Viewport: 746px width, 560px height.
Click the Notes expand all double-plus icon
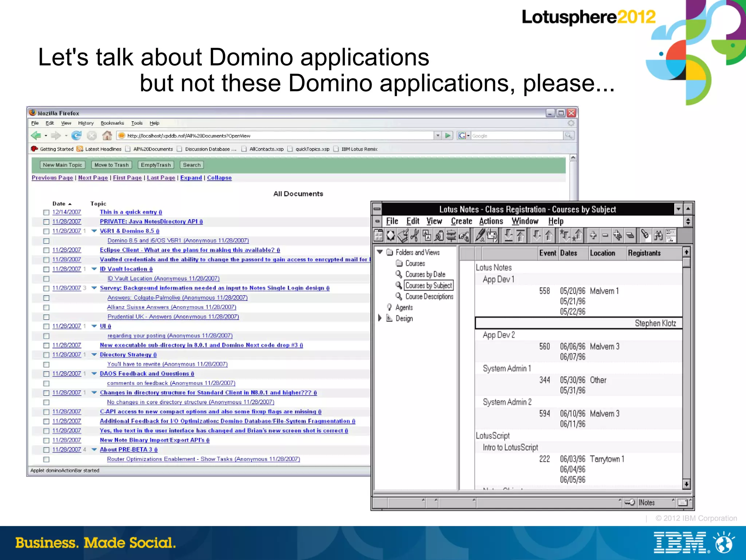tap(617, 236)
